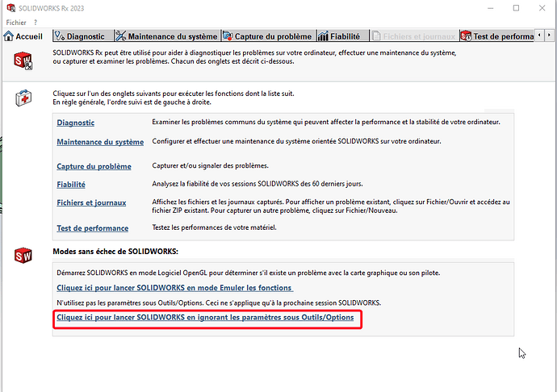Open the Fichiers et journaux link
This screenshot has height=392, width=557.
click(91, 202)
